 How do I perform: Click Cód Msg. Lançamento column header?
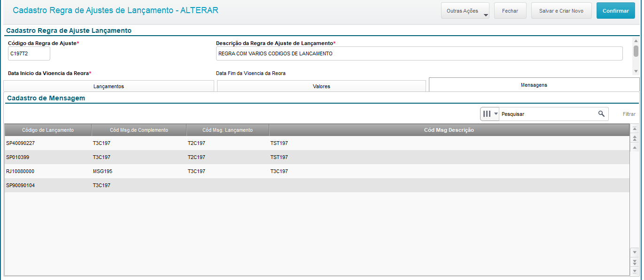click(228, 130)
